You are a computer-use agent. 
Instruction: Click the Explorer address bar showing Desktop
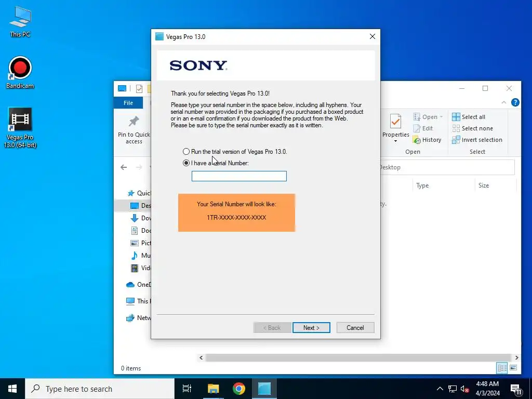(447, 167)
